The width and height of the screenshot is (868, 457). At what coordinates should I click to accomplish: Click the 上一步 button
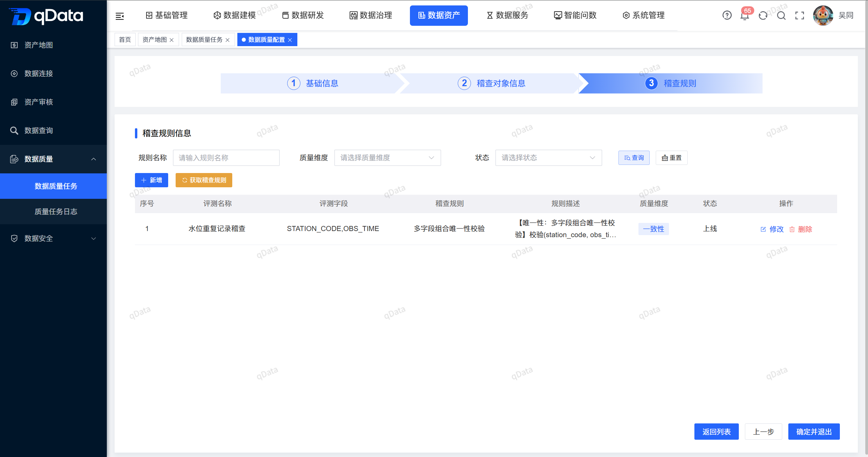click(764, 432)
